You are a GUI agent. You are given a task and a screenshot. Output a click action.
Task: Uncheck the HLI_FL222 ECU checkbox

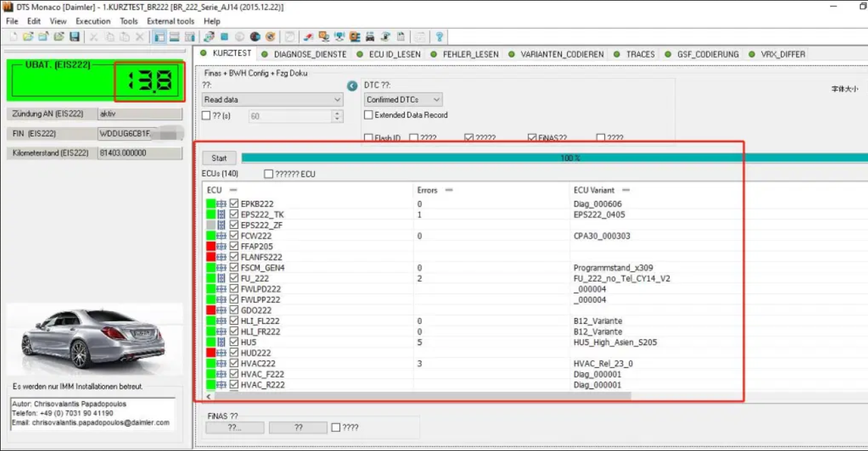pyautogui.click(x=234, y=321)
